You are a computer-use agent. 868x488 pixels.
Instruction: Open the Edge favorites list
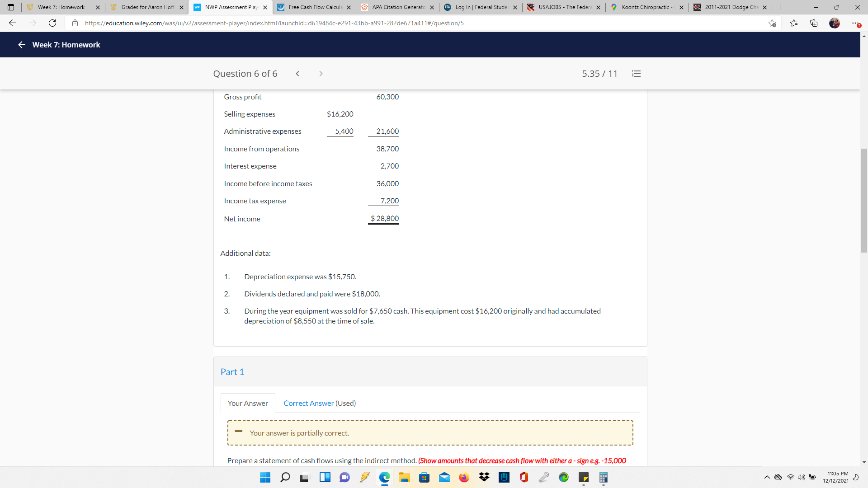[794, 23]
